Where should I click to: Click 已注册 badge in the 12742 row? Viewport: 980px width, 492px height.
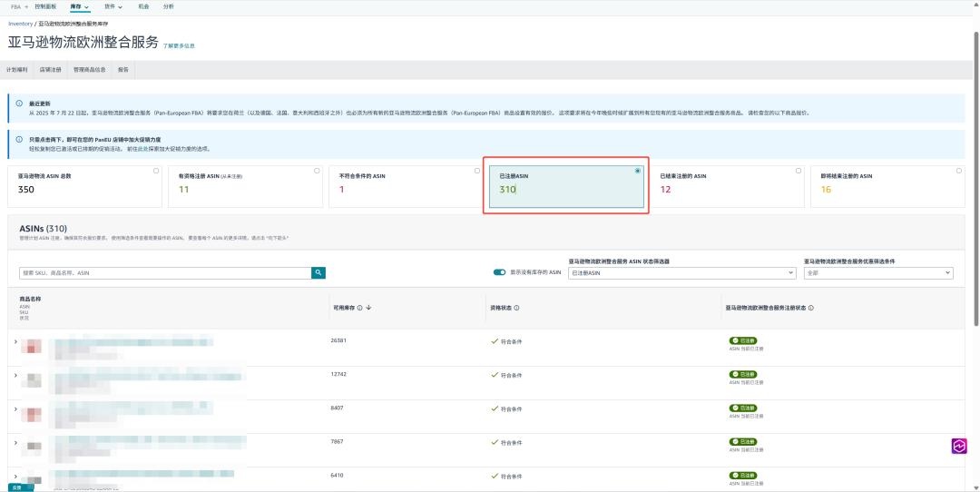click(x=742, y=375)
